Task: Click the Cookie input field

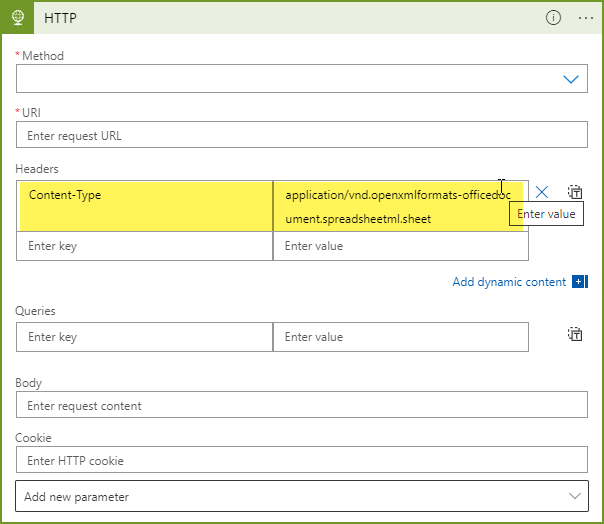Action: click(x=301, y=460)
